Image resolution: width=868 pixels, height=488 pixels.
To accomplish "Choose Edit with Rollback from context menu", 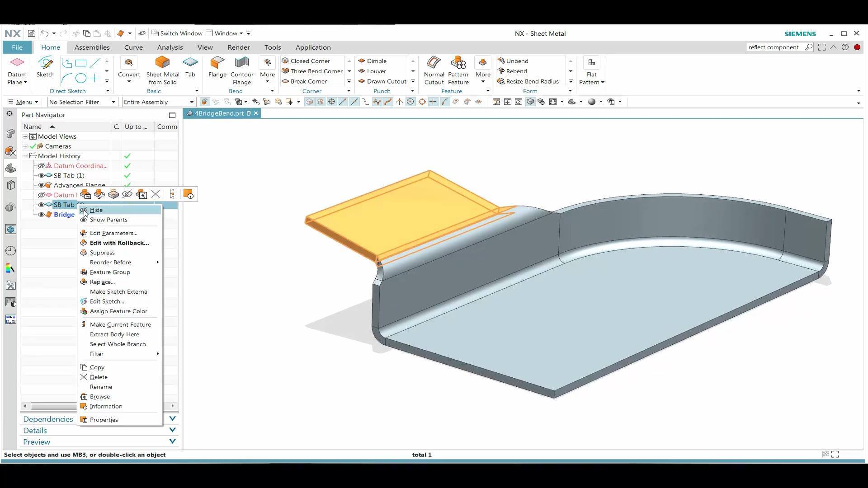I will coord(120,243).
